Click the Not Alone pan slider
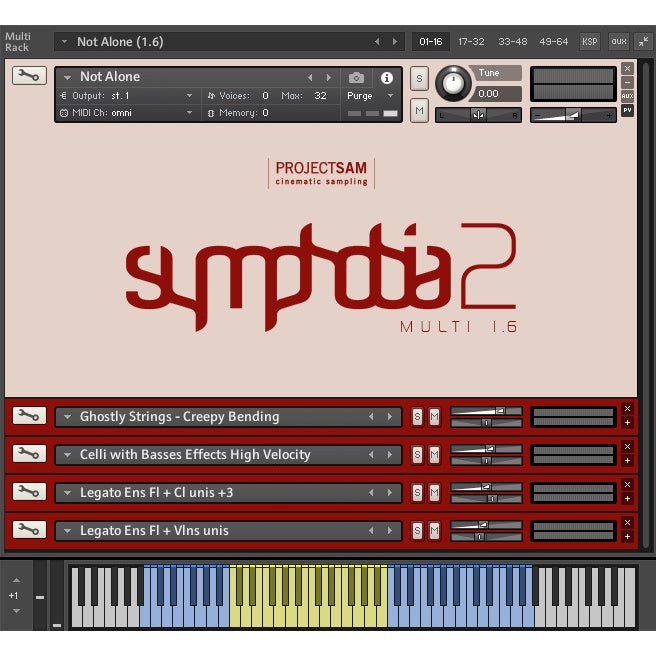Screen dimensions: 656x656 coord(478,115)
